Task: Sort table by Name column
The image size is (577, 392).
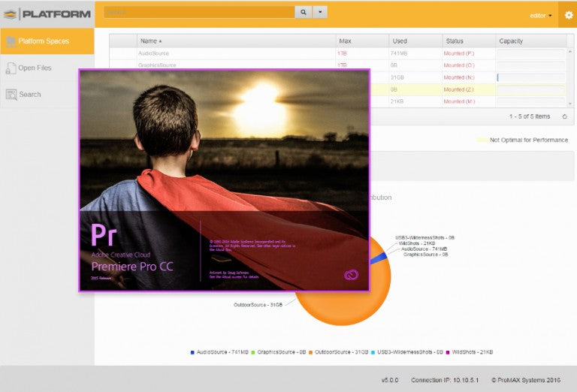Action: pos(236,41)
